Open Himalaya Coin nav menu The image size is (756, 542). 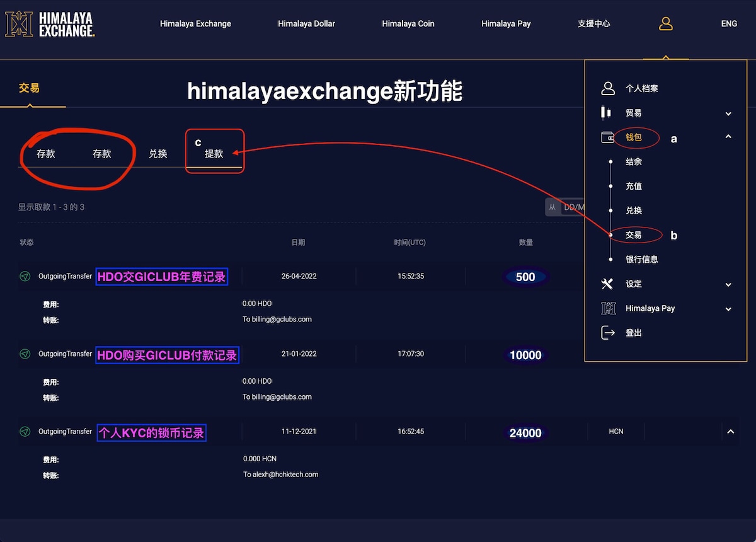pyautogui.click(x=408, y=24)
